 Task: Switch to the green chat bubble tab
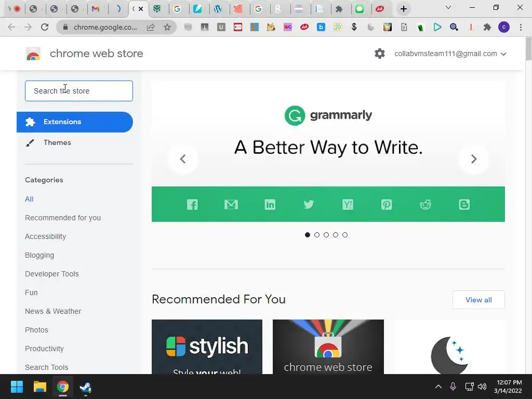[360, 9]
